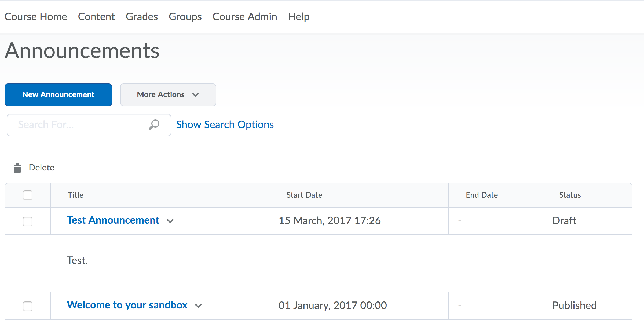Open the Course Home nav item
Viewport: 644px width, 320px height.
[36, 17]
